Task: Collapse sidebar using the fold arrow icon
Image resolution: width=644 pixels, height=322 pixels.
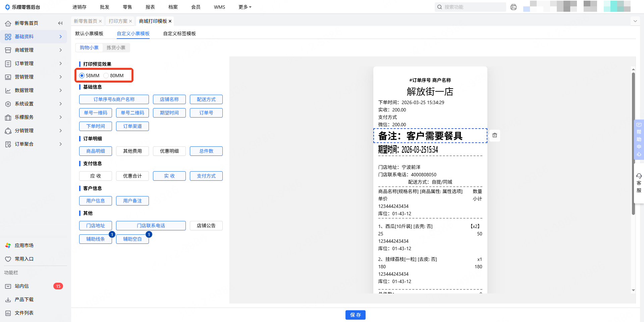Action: 60,23
